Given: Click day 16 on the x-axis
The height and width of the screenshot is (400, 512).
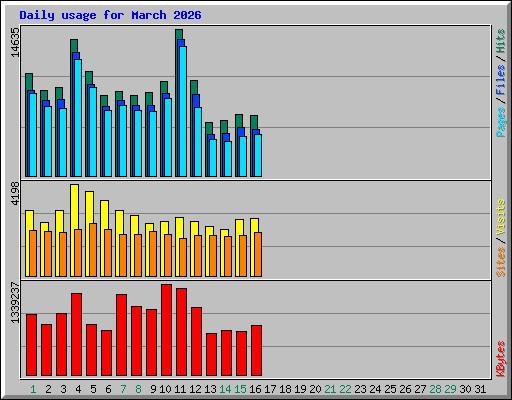Looking at the screenshot, I should (x=255, y=389).
